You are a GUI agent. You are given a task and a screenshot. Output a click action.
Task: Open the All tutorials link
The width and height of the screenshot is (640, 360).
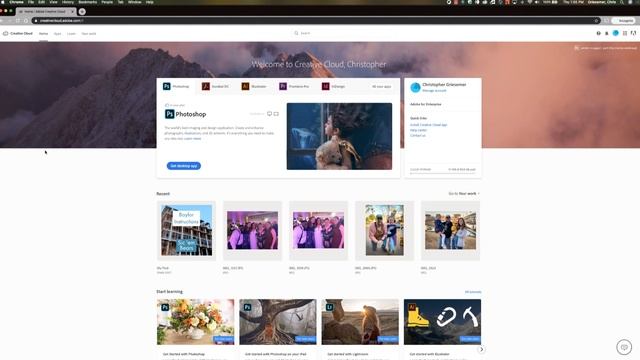(473, 292)
